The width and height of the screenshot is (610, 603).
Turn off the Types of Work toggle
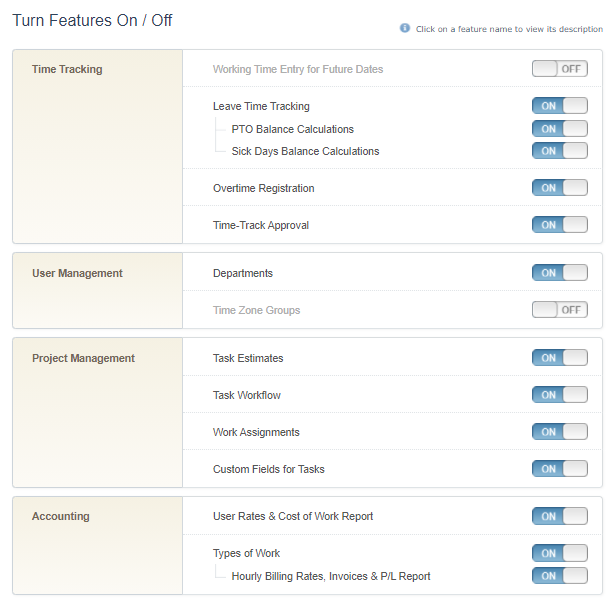coord(559,553)
